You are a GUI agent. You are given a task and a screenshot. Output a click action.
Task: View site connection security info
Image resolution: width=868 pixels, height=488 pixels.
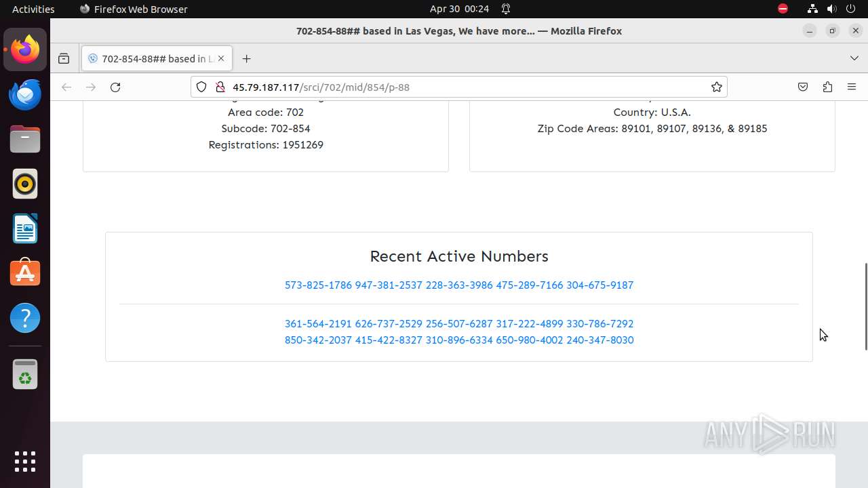pyautogui.click(x=220, y=87)
